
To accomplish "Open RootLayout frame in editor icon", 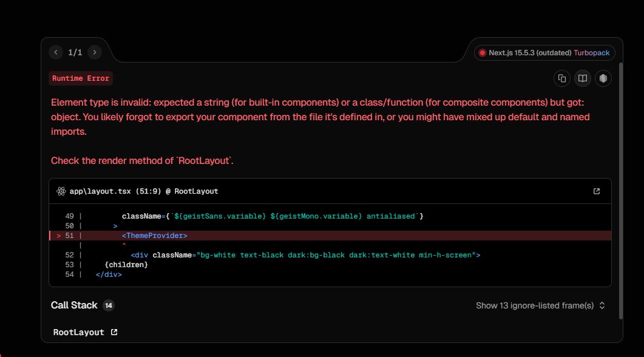I will [114, 332].
